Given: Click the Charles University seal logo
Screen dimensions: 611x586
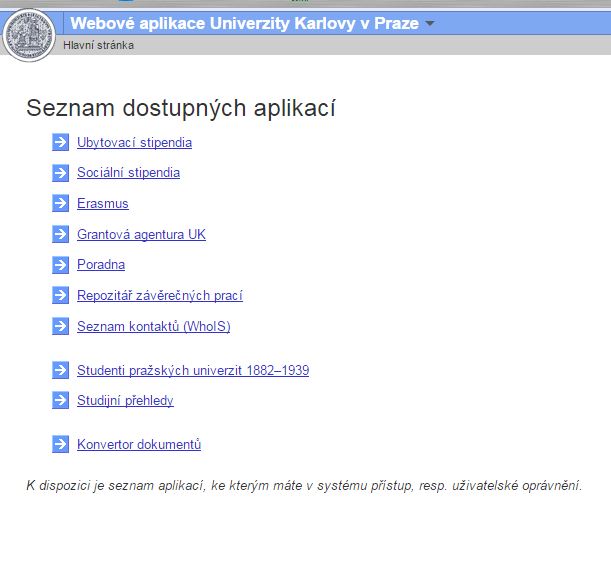Looking at the screenshot, I should (x=30, y=33).
